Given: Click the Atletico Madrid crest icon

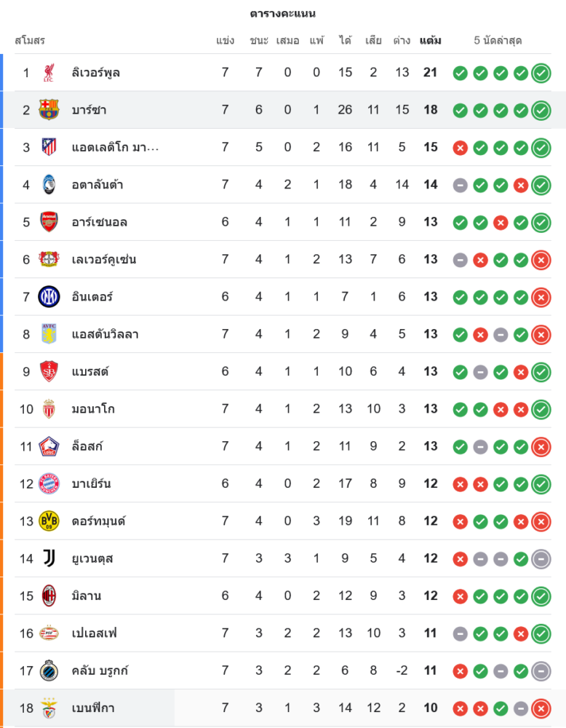Looking at the screenshot, I should [x=49, y=147].
